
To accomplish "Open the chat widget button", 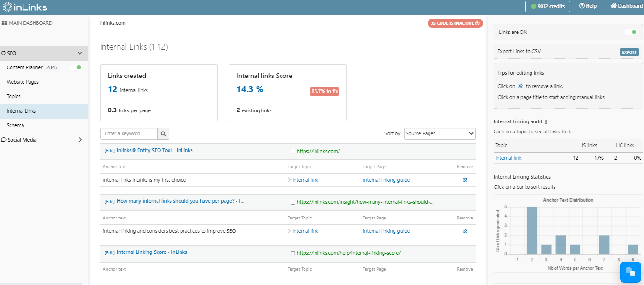I will tap(631, 272).
